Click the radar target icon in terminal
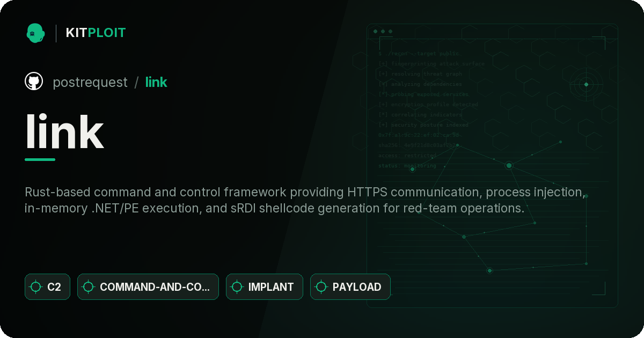644x338 pixels. coord(586,84)
